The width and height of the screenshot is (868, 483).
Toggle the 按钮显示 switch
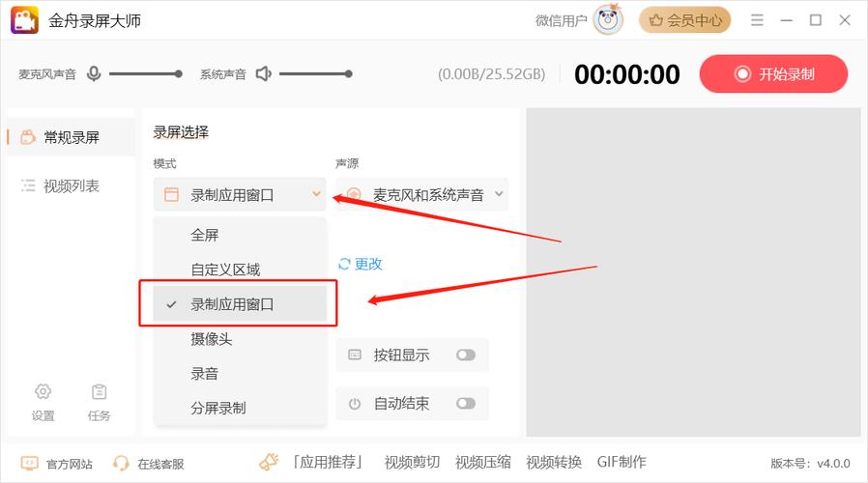point(466,355)
